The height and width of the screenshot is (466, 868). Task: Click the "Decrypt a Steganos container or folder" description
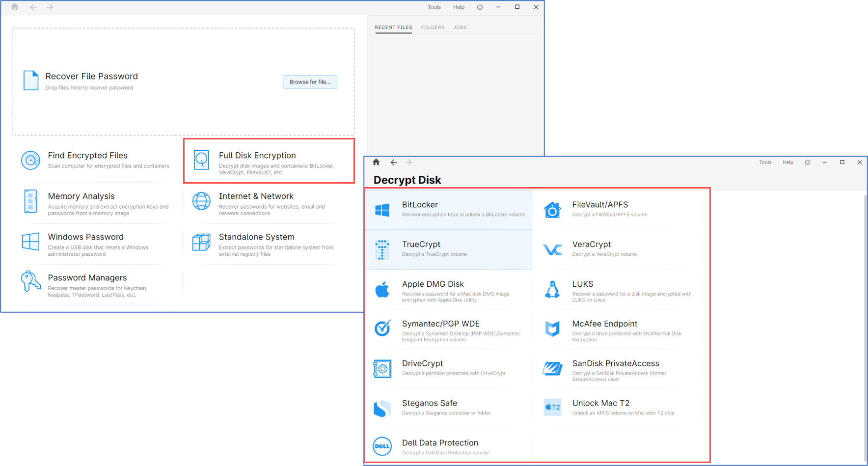pyautogui.click(x=446, y=413)
